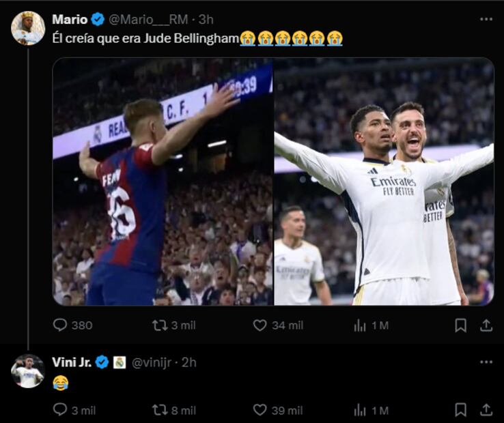504x423 pixels.
Task: Open more options on Mario's tweet
Action: coord(486,19)
